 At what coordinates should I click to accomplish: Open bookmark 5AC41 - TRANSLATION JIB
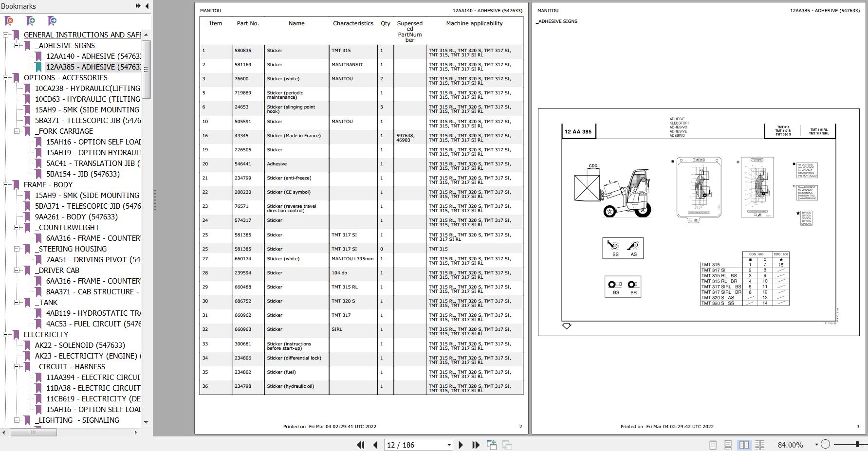(93, 163)
